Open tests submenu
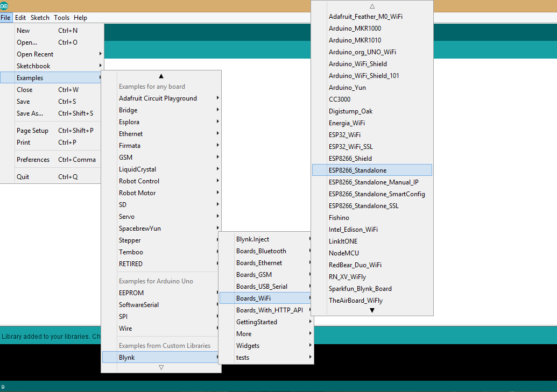Screen dimensions: 557x392 (266, 357)
